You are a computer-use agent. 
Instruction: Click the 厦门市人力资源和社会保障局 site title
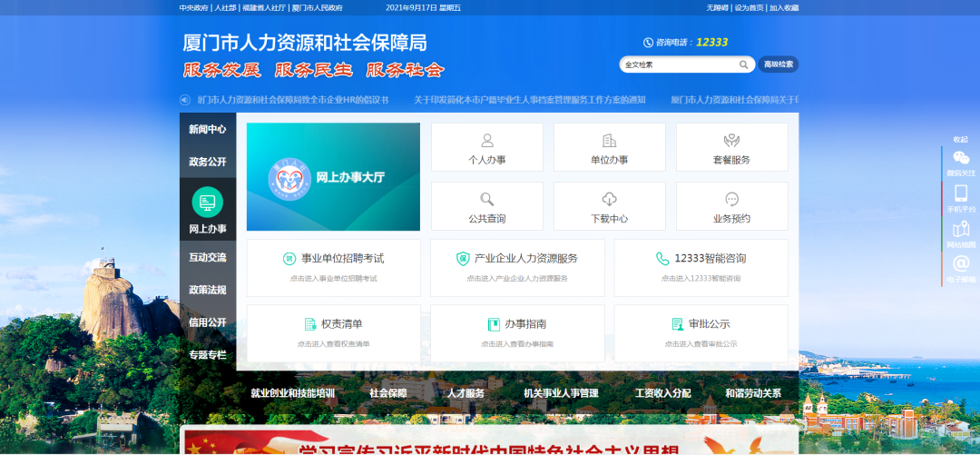point(305,43)
